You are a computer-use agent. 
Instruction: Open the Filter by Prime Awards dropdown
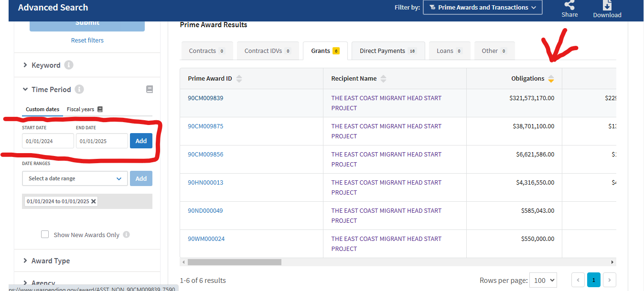(483, 7)
